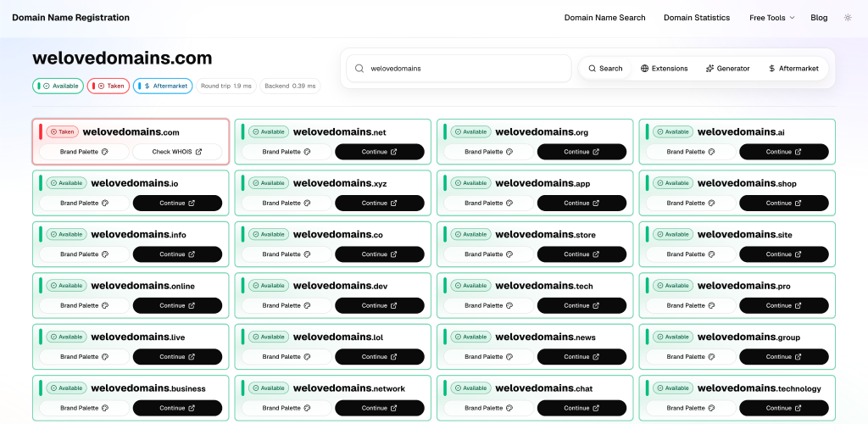The width and height of the screenshot is (868, 424).
Task: Click the palette icon on the welovedomains.pro card
Action: click(x=711, y=305)
